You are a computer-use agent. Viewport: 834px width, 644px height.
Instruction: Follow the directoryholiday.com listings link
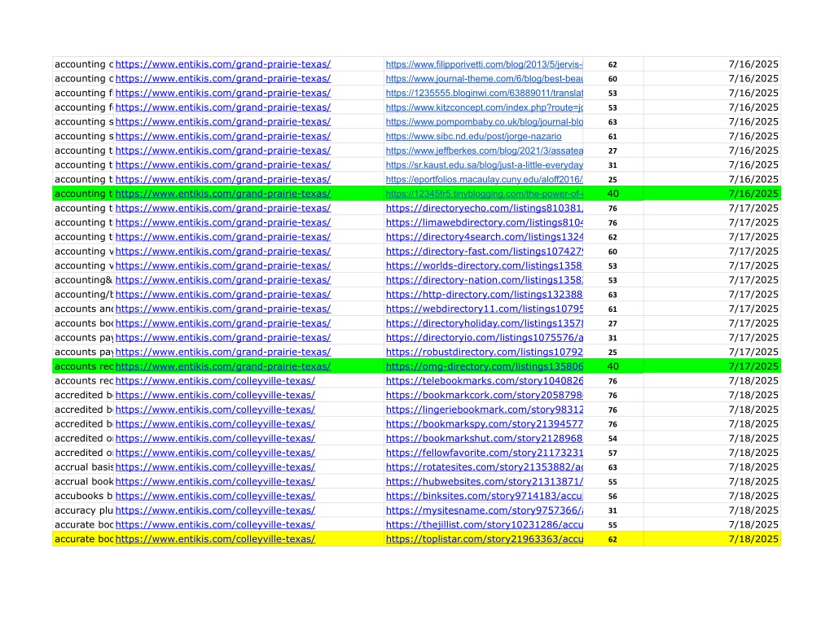pyautogui.click(x=484, y=322)
